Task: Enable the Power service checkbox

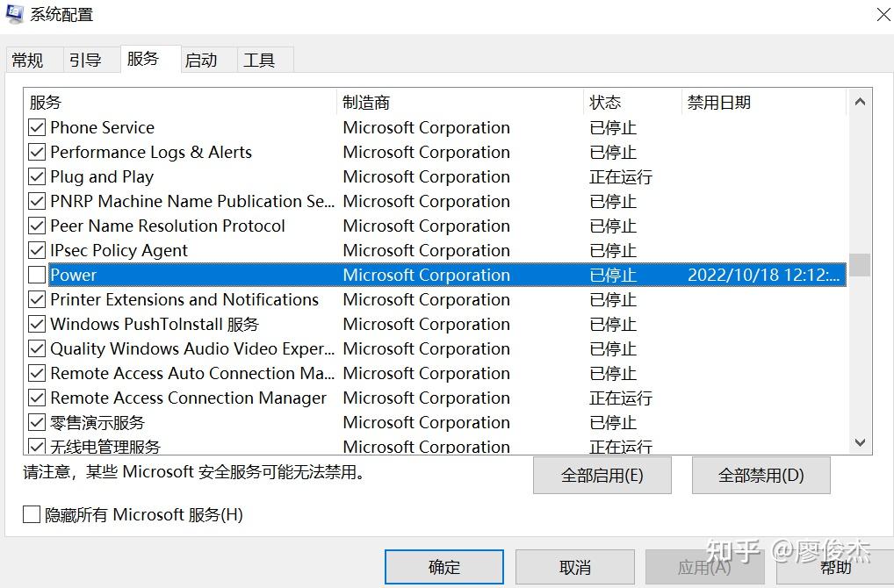Action: (35, 275)
